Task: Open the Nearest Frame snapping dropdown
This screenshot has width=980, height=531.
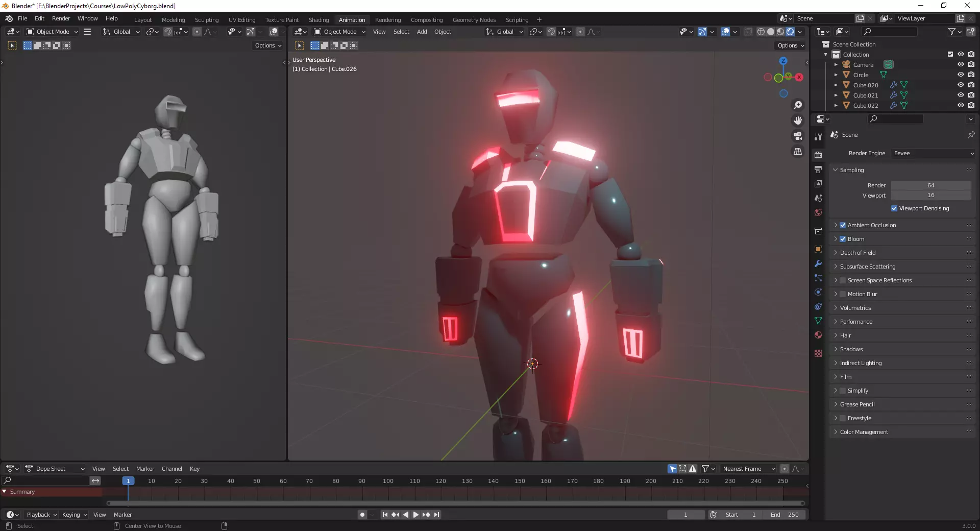Action: coord(748,469)
